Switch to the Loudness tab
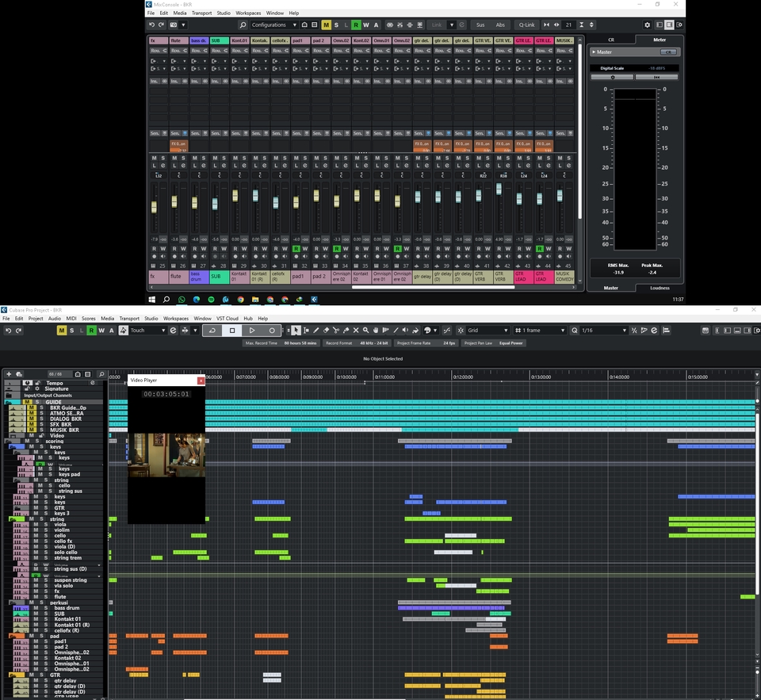Screen dimensions: 761x700 pos(660,288)
